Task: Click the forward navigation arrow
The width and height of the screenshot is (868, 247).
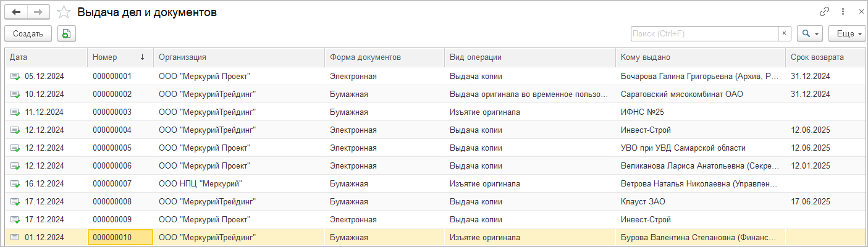Action: click(x=38, y=12)
